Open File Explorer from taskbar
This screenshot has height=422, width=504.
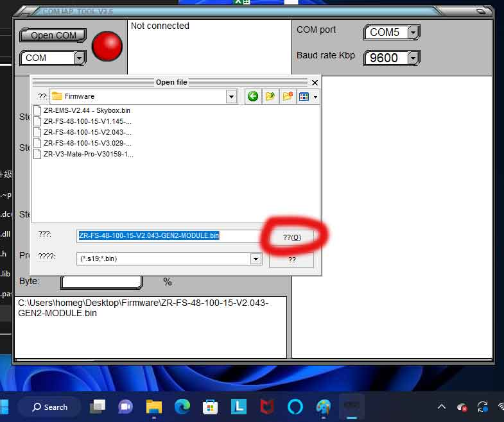click(154, 407)
